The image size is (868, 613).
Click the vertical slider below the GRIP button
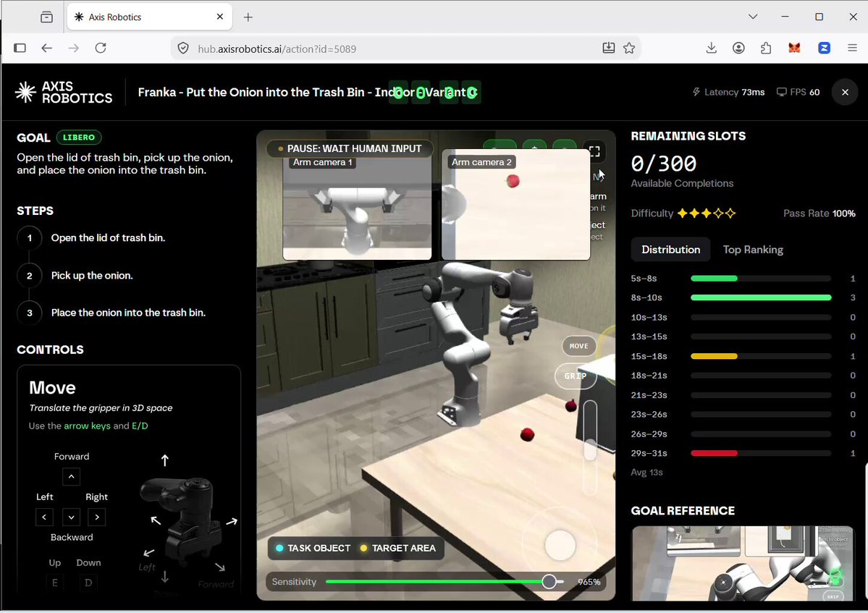591,448
